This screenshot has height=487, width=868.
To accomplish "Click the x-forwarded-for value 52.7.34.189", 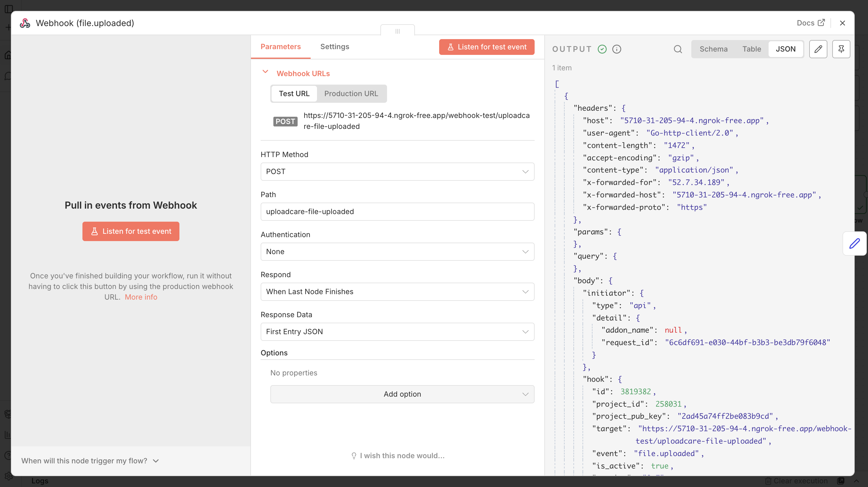I will [696, 182].
